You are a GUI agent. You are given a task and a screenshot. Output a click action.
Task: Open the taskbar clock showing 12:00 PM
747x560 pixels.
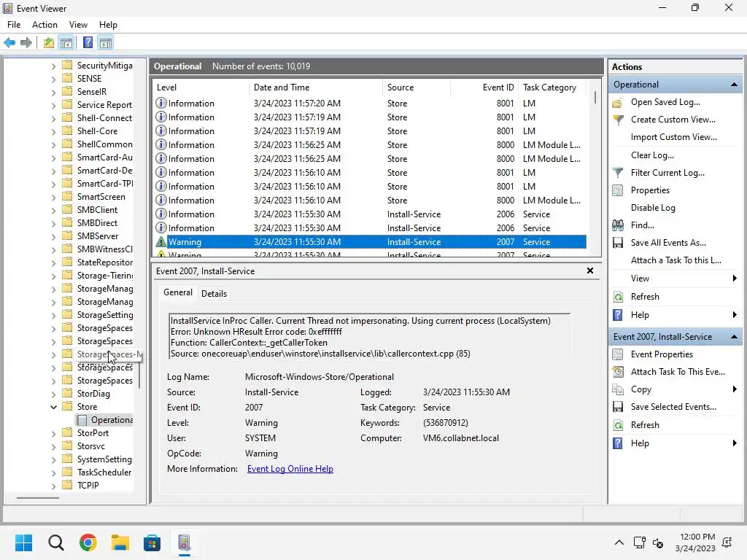(x=695, y=542)
